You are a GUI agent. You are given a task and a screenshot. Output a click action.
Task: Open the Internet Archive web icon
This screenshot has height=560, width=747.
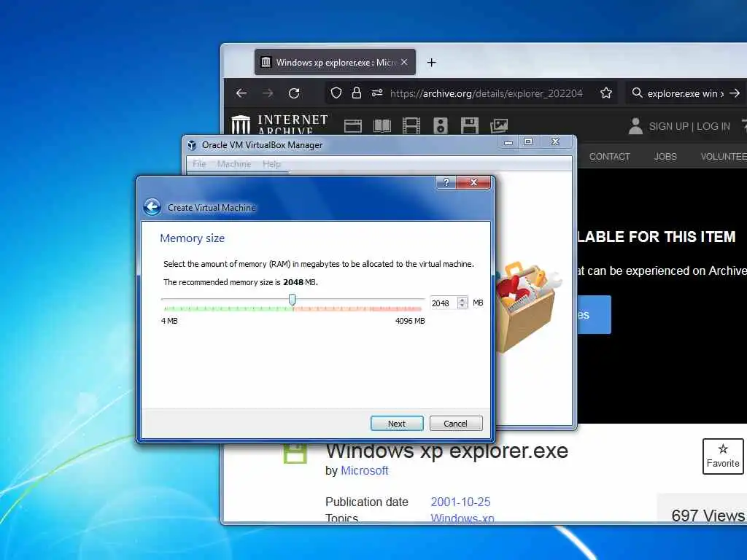tap(353, 125)
